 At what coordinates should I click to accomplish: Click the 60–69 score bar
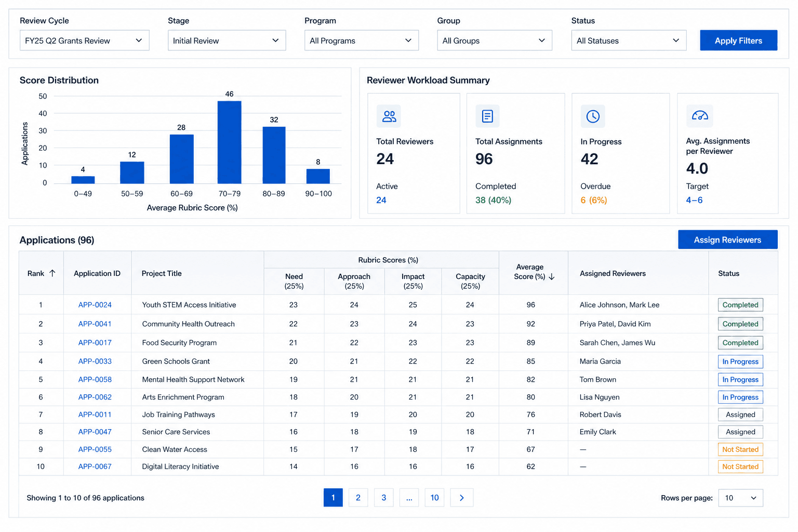tap(181, 159)
